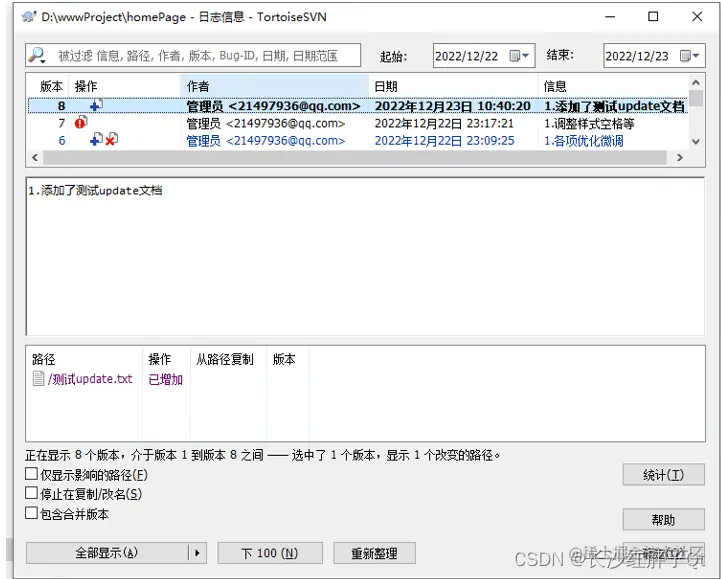This screenshot has height=579, width=721.
Task: Click author cell in revision 6 row
Action: click(266, 140)
